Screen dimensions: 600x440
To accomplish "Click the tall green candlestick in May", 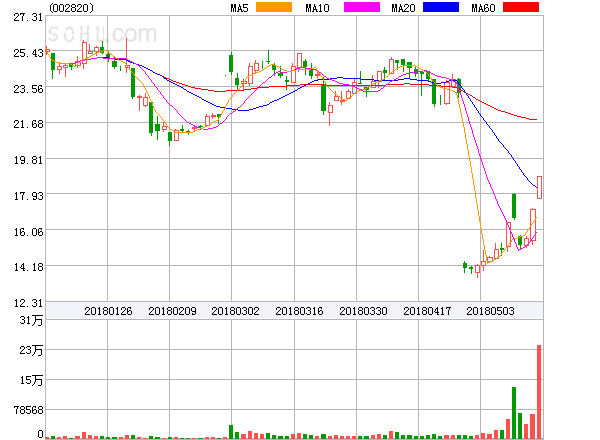I will (x=514, y=207).
